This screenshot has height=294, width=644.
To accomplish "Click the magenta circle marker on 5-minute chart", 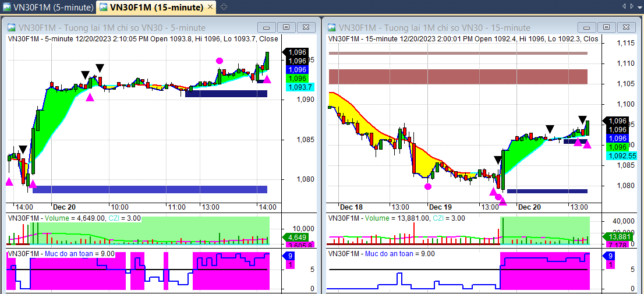I will pos(220,61).
